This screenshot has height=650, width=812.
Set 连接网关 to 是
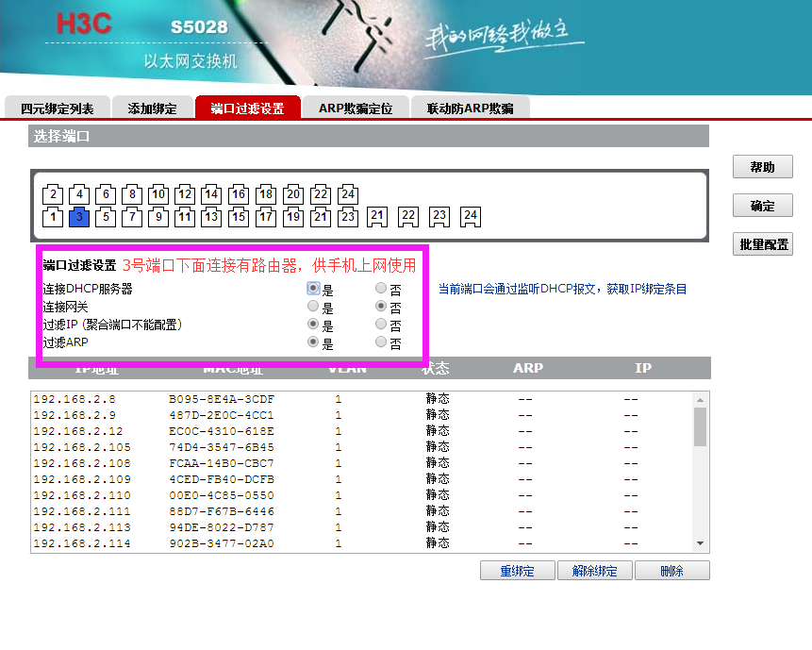(313, 306)
